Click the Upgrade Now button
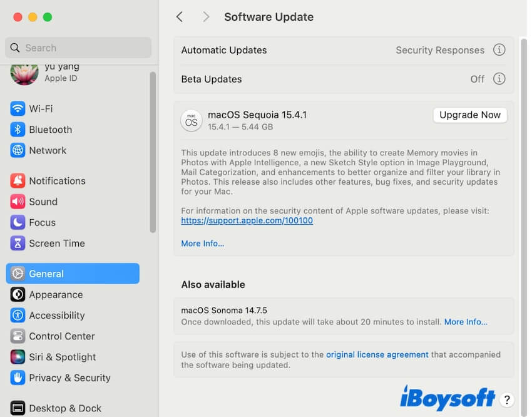This screenshot has height=417, width=532. click(469, 115)
